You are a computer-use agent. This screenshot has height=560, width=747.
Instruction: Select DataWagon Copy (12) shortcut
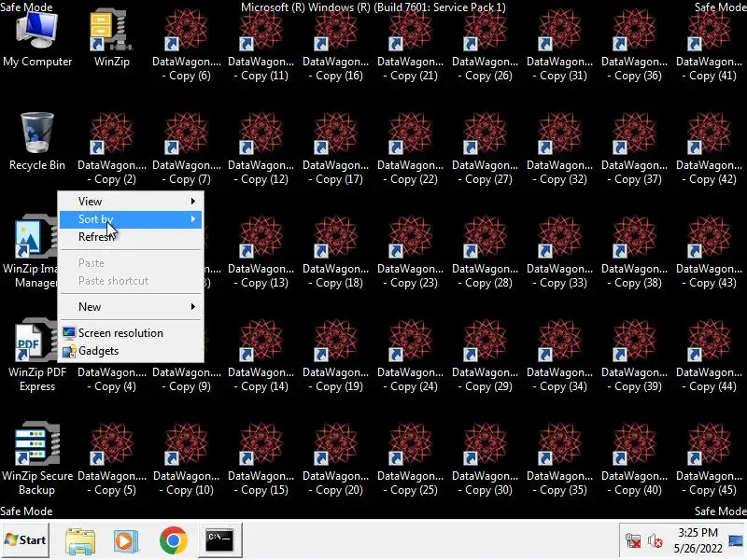[261, 149]
